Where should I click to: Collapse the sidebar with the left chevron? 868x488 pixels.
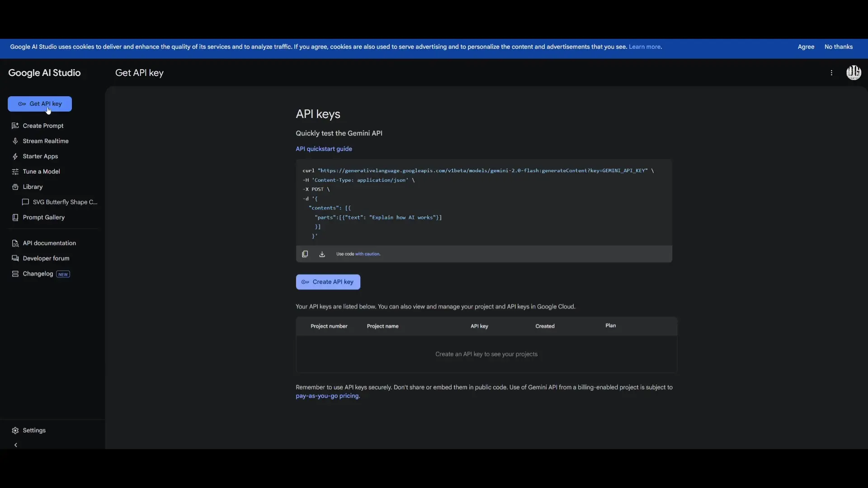click(x=16, y=445)
